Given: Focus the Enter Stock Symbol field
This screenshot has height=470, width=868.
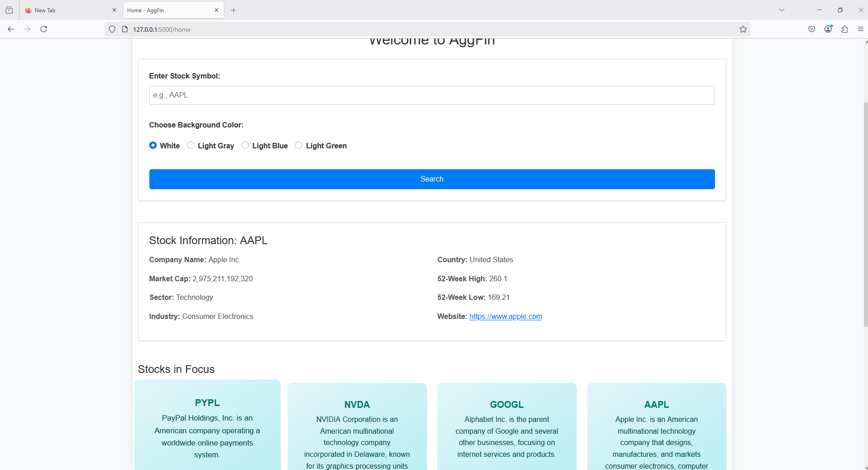Looking at the screenshot, I should click(432, 95).
